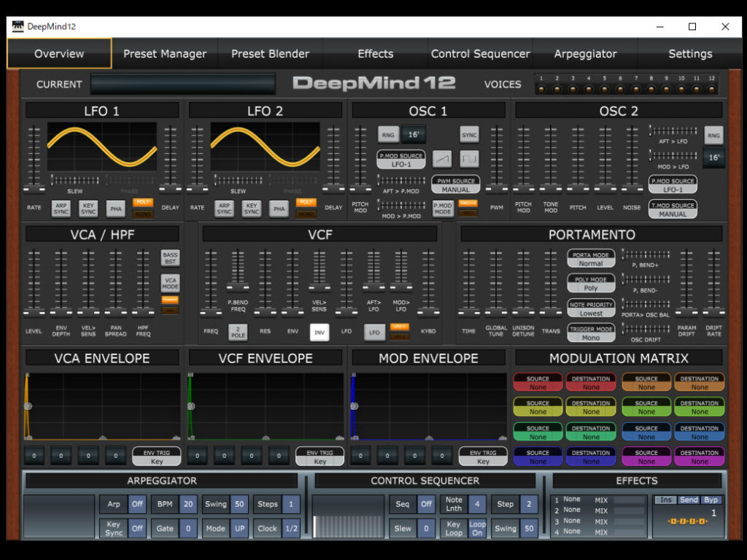Toggle Key Sync Off in Arpeggiator
Screen dimensions: 747x560
tap(137, 529)
